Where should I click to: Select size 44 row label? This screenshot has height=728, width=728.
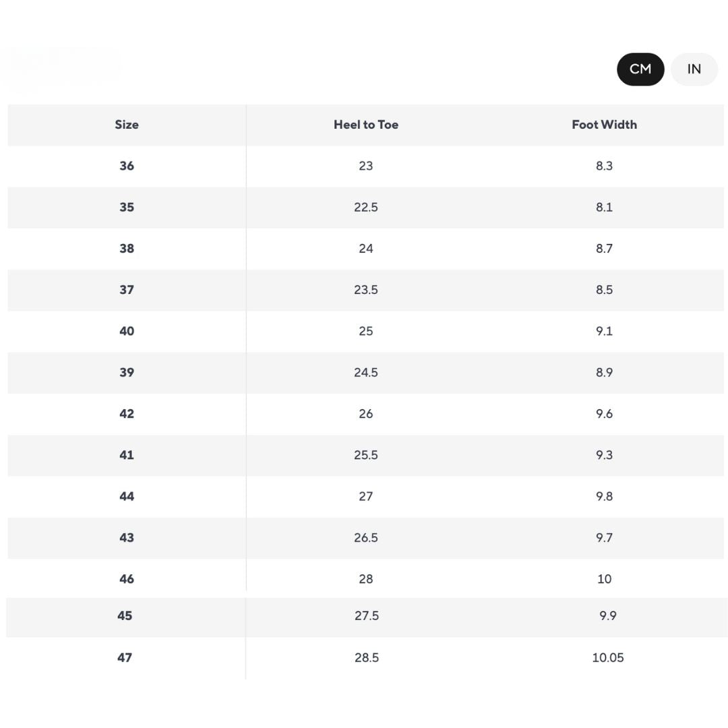[x=127, y=496]
